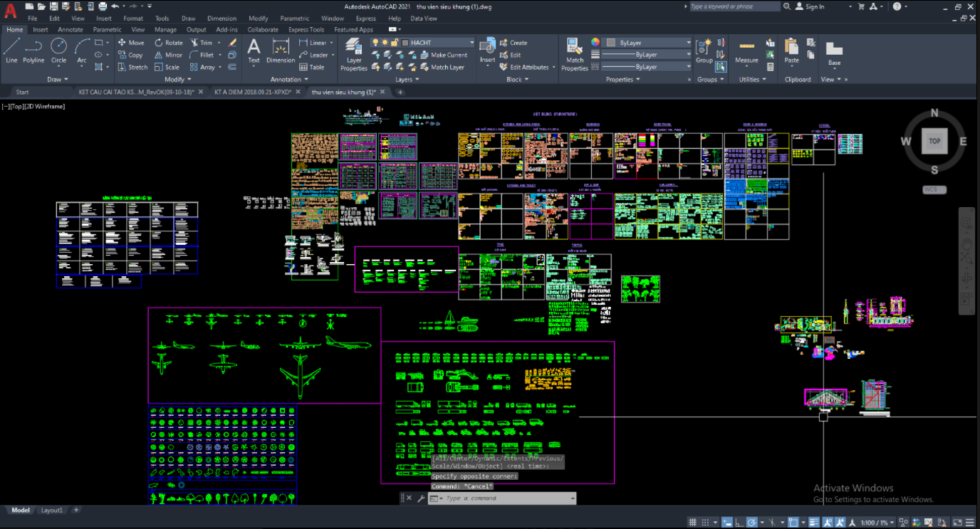This screenshot has height=529, width=980.
Task: Open Layer Properties manager
Action: click(x=354, y=54)
